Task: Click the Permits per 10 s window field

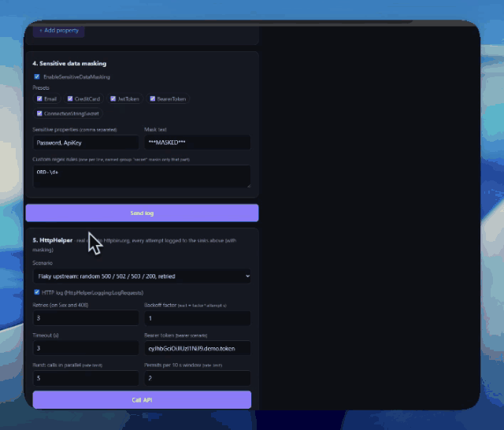Action: click(198, 378)
